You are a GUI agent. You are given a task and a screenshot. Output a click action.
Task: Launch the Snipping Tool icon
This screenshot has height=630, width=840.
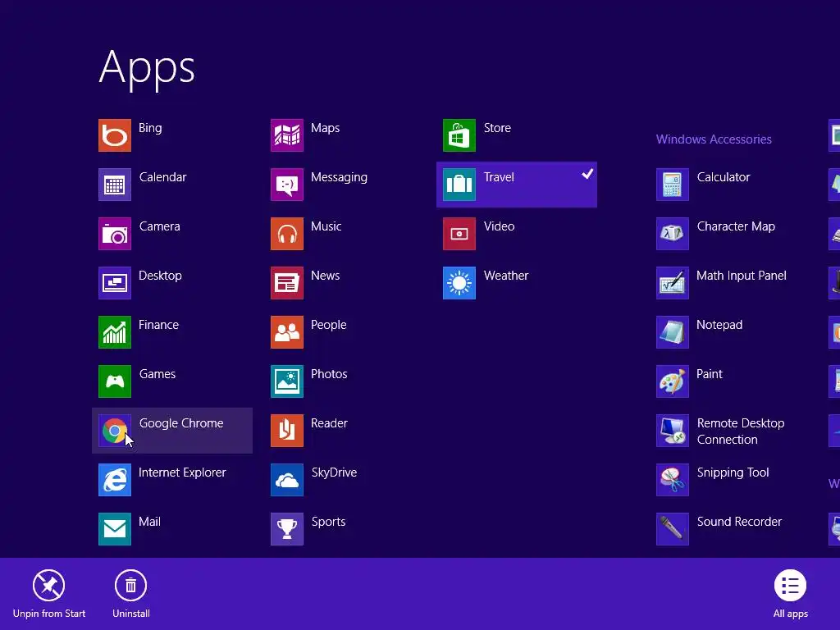(x=673, y=480)
